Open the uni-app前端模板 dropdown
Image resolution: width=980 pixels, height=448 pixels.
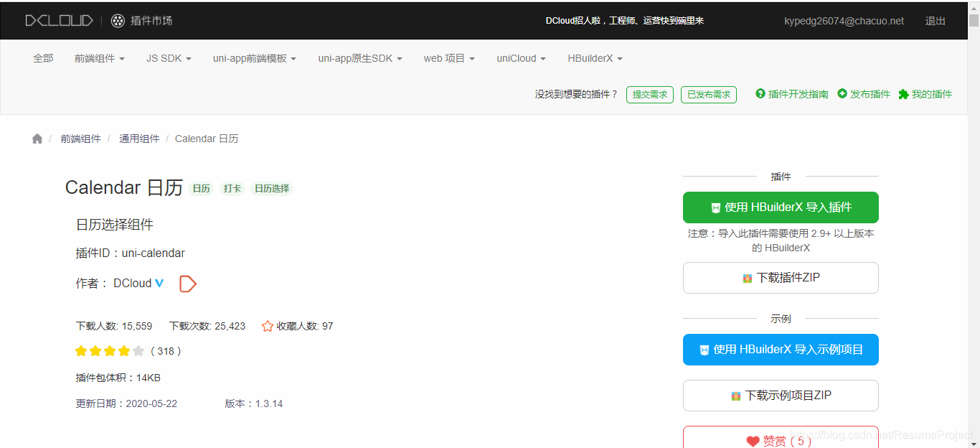[x=255, y=58]
